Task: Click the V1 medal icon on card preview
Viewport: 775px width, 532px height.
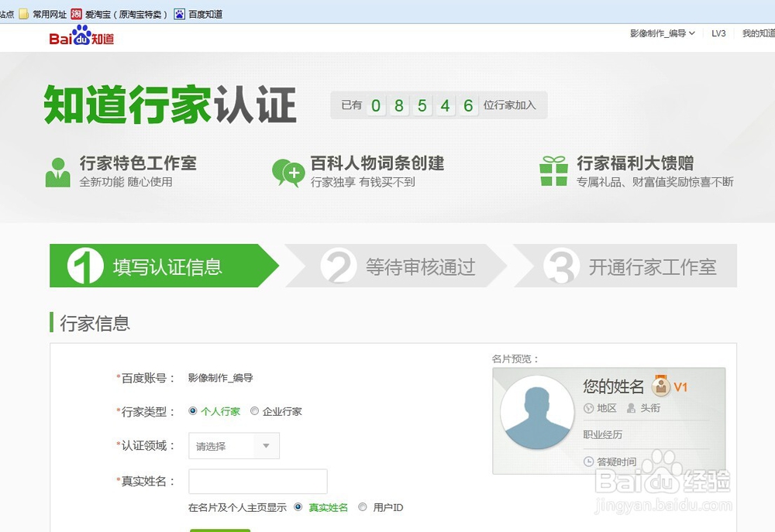Action: point(659,386)
